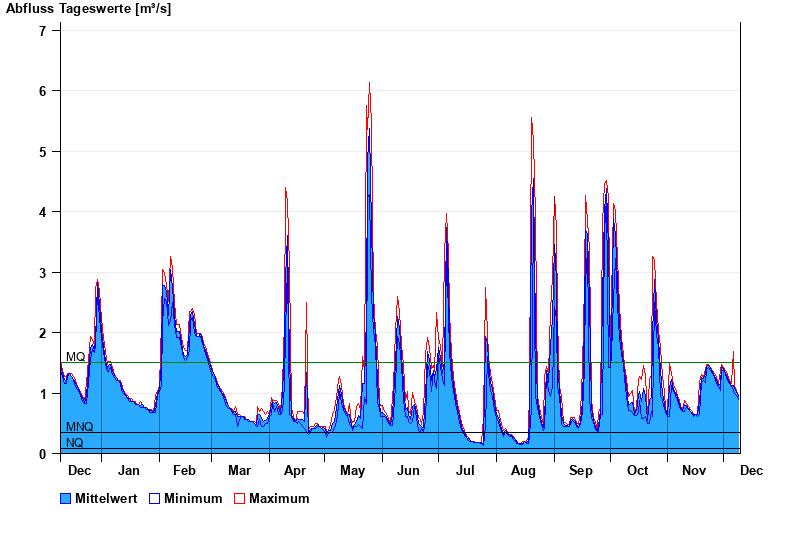Click the y-axis value 4
Viewport: 800px width, 550px height.
tap(43, 212)
